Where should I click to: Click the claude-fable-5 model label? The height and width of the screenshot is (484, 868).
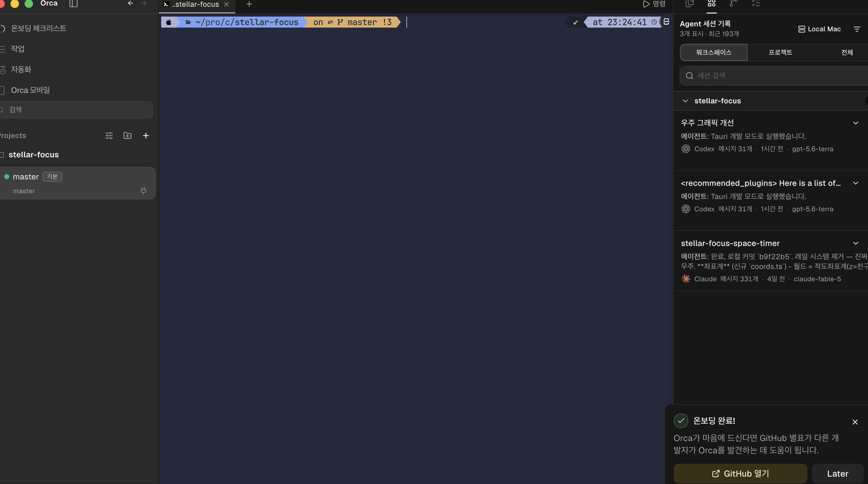817,279
